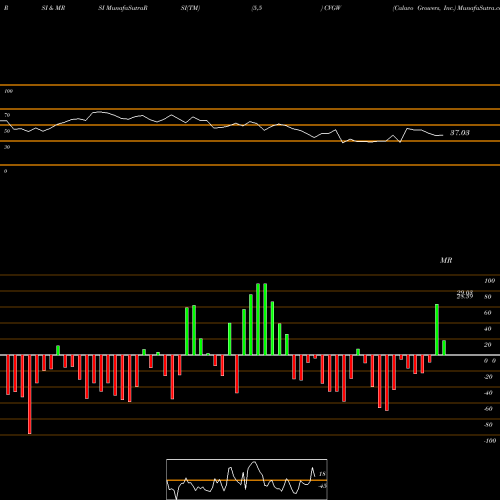Click the RSI axis label 30
The height and width of the screenshot is (500, 500).
tap(7, 147)
